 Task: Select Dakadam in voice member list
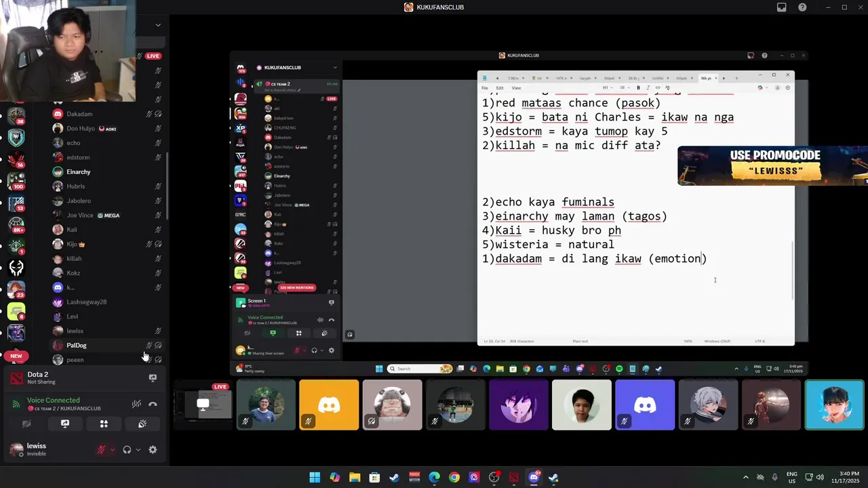coord(106,114)
